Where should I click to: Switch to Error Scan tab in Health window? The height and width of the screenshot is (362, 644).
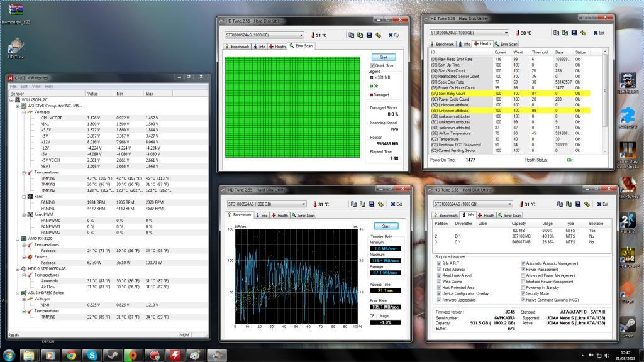[506, 44]
